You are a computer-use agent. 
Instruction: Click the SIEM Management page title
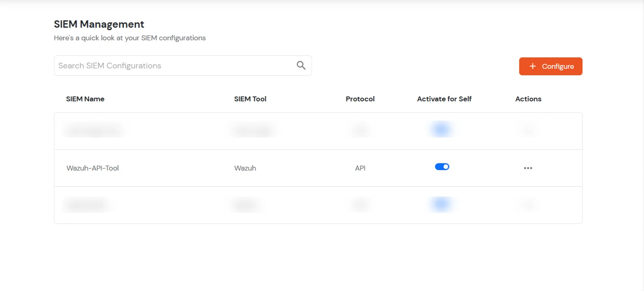(99, 24)
